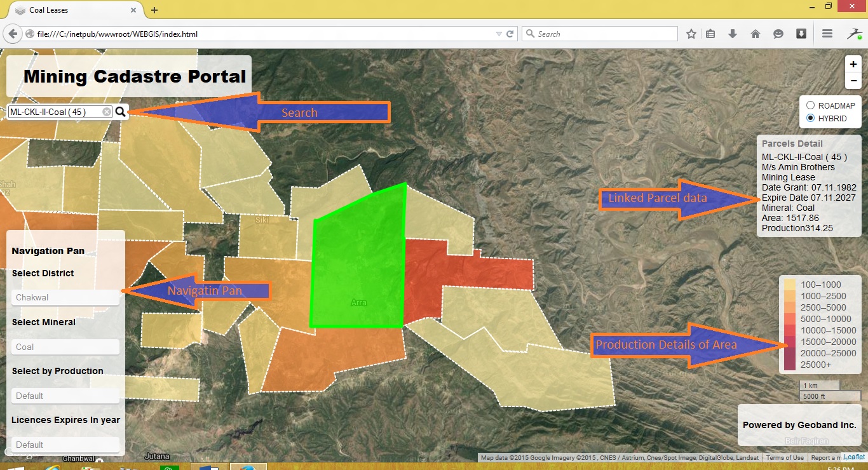
Task: Zoom out of the map
Action: [853, 81]
